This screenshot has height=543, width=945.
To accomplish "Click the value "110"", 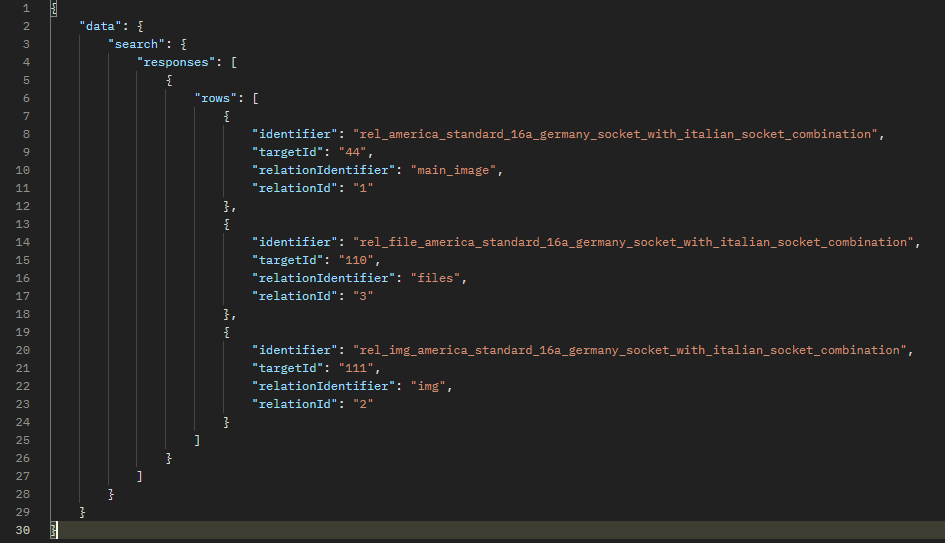I will tap(357, 260).
